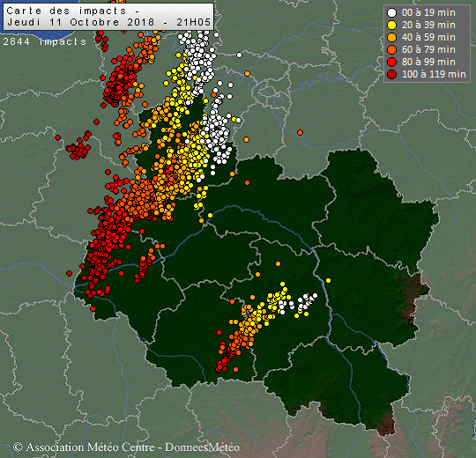
Task: Click the yellow 20 à 39 min legend circle
Action: point(392,26)
